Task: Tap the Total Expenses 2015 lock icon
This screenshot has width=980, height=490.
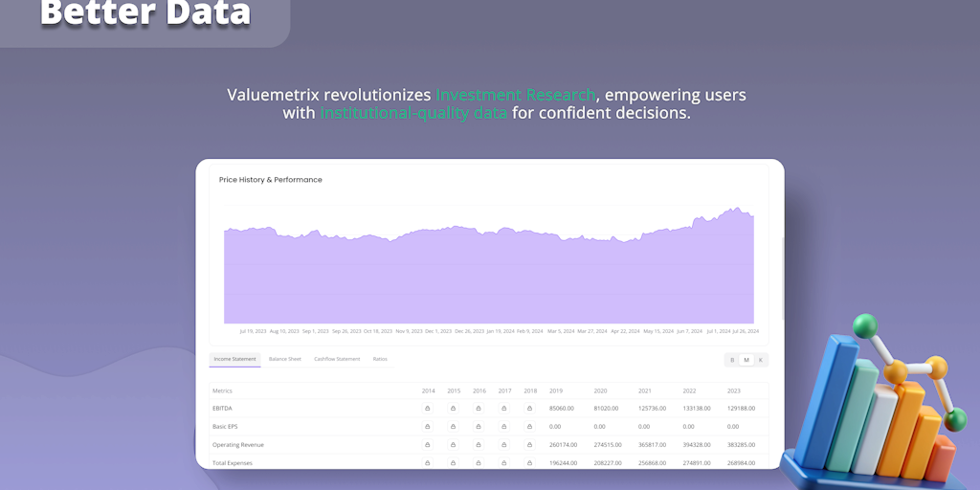Action: [453, 463]
